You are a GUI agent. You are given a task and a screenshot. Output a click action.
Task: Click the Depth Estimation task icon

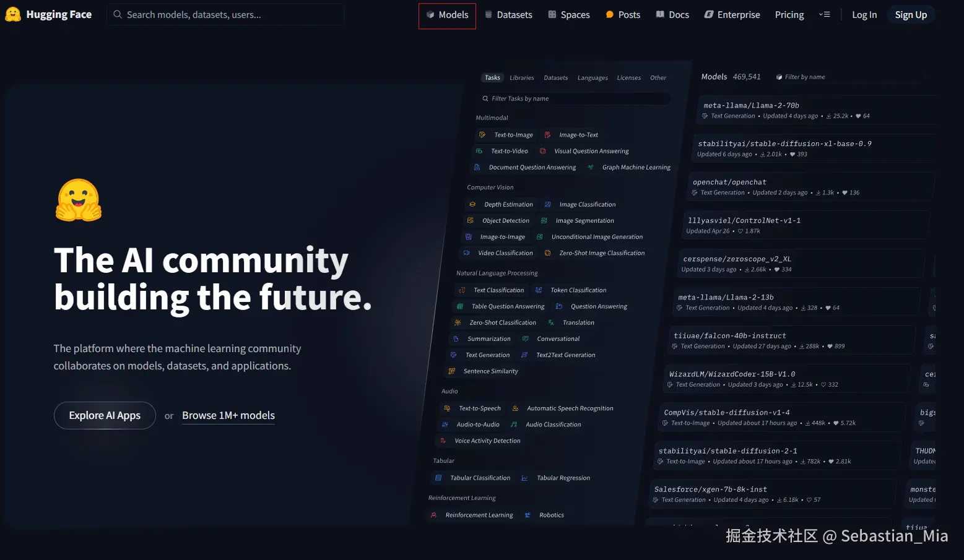[472, 204]
